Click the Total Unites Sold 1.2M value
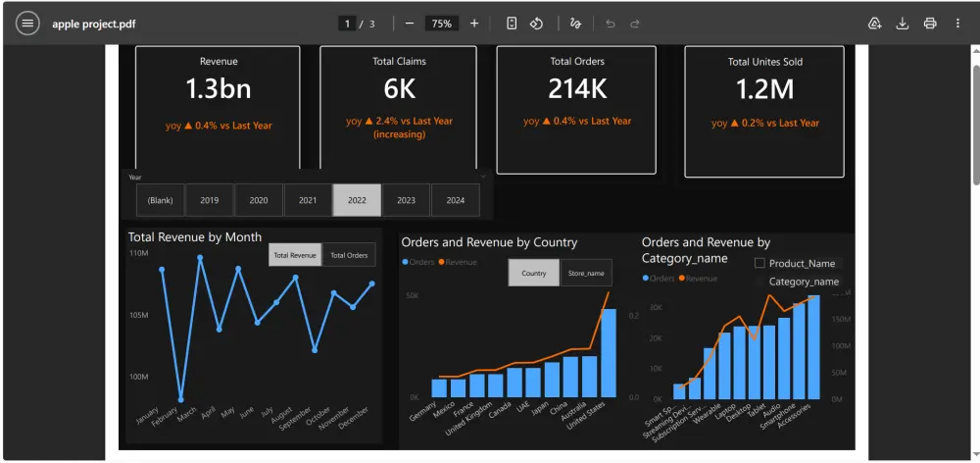The height and width of the screenshot is (463, 980). 764,89
